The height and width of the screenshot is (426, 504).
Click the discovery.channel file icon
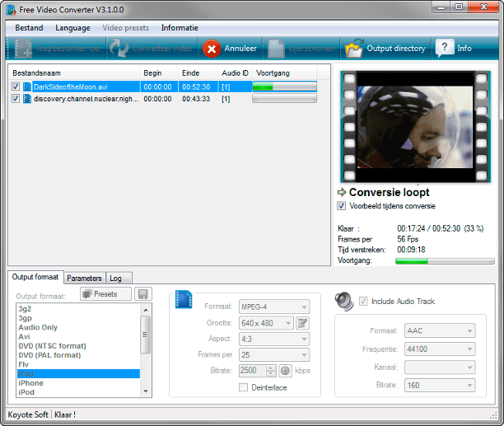(x=27, y=99)
